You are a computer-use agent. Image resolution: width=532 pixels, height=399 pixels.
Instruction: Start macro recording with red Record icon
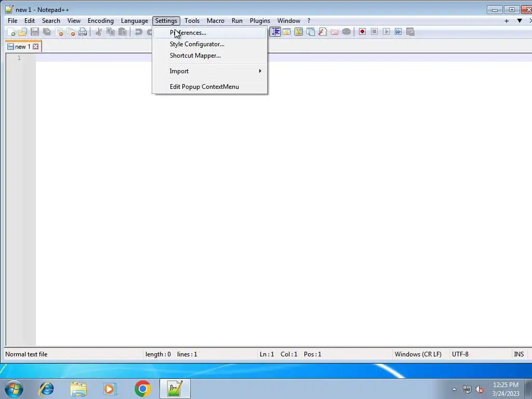point(362,32)
